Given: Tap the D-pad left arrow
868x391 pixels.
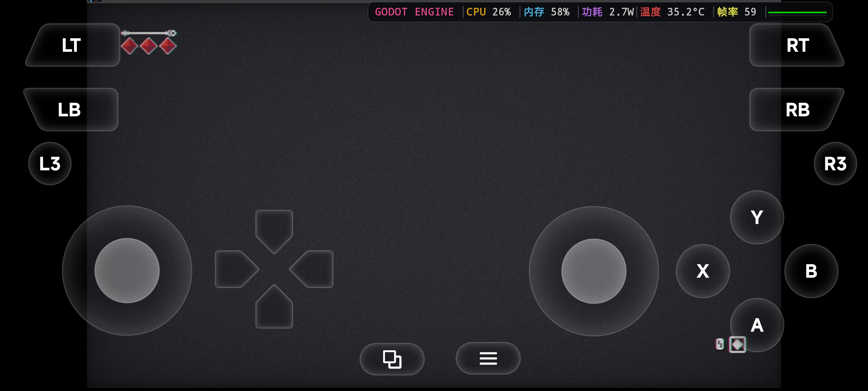Looking at the screenshot, I should click(x=237, y=269).
